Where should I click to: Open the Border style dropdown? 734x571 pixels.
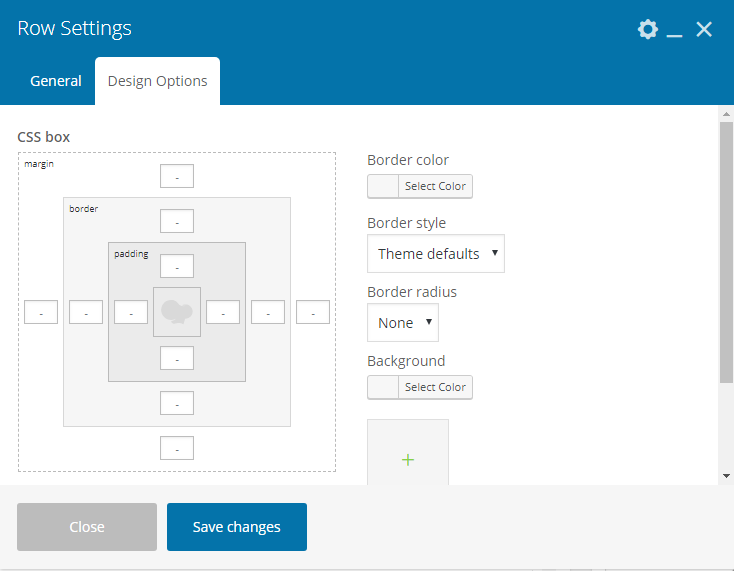(436, 254)
